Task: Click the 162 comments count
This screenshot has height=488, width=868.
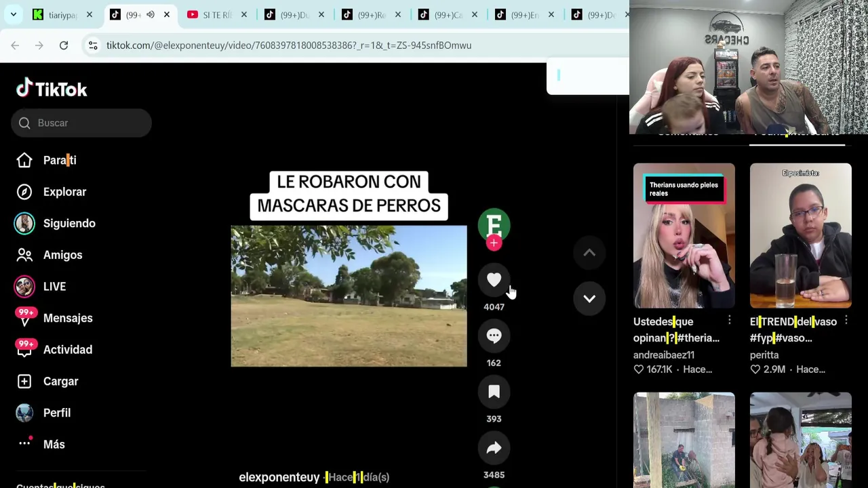Action: [494, 363]
